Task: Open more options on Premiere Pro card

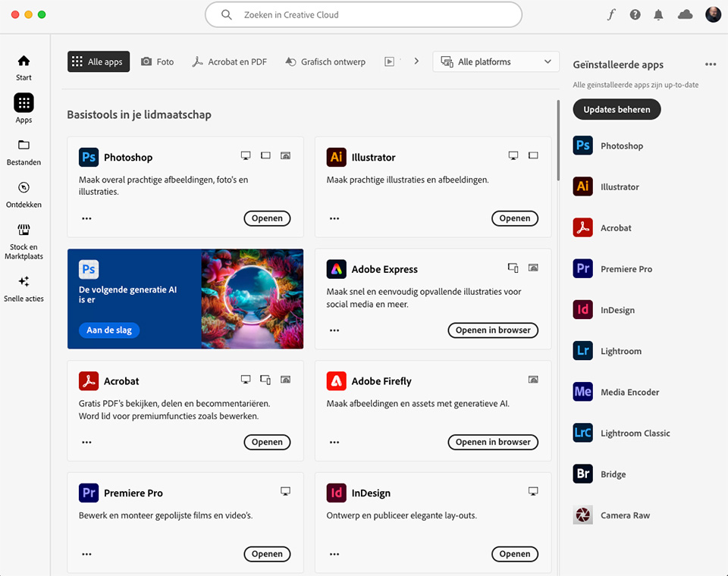Action: pyautogui.click(x=86, y=554)
